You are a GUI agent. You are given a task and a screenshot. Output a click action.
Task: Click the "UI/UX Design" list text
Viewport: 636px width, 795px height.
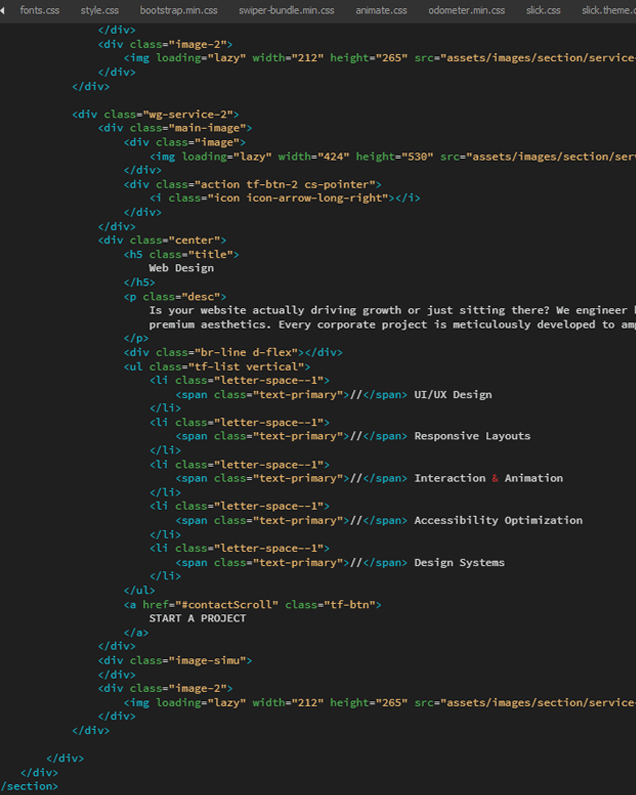(453, 394)
